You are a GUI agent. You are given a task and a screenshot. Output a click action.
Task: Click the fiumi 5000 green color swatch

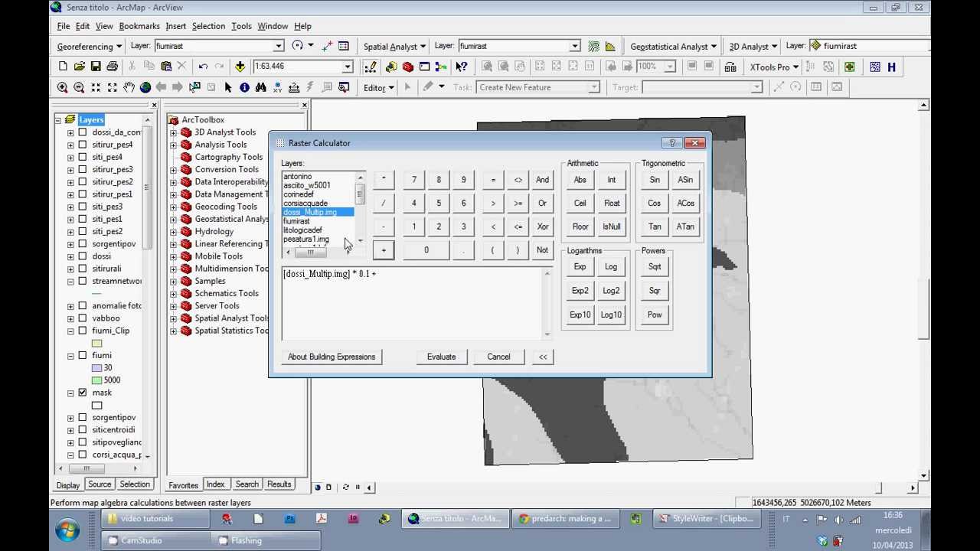pyautogui.click(x=96, y=380)
